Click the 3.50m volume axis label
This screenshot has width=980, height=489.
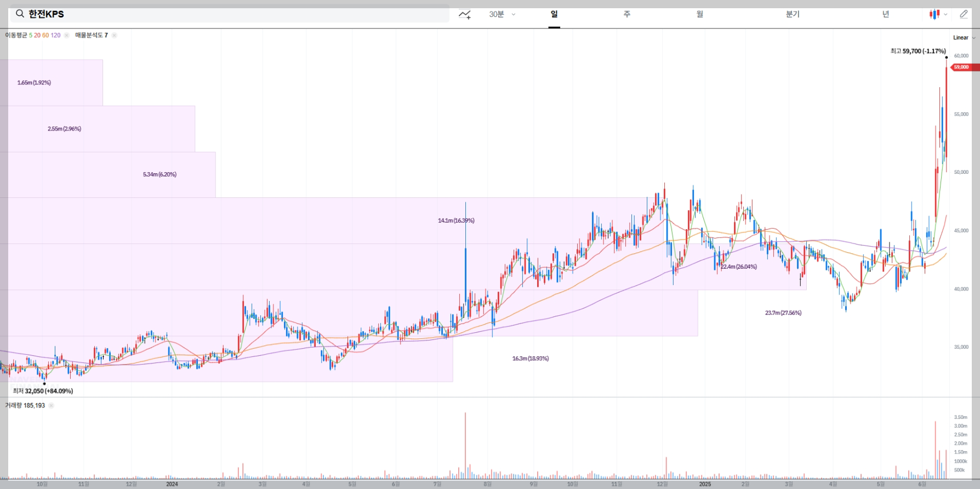961,417
